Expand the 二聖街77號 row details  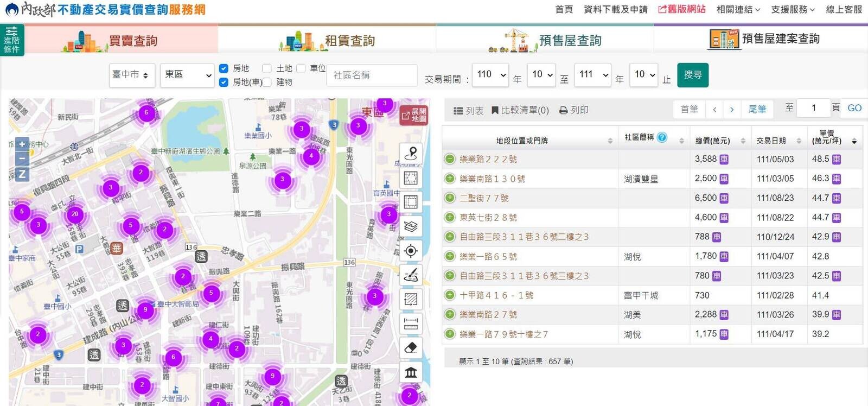click(450, 198)
